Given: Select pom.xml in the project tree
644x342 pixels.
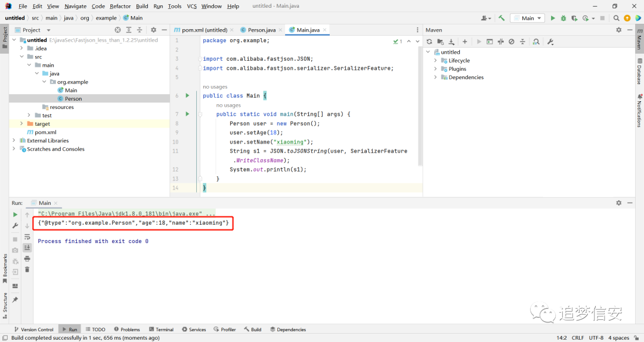Looking at the screenshot, I should pyautogui.click(x=45, y=132).
